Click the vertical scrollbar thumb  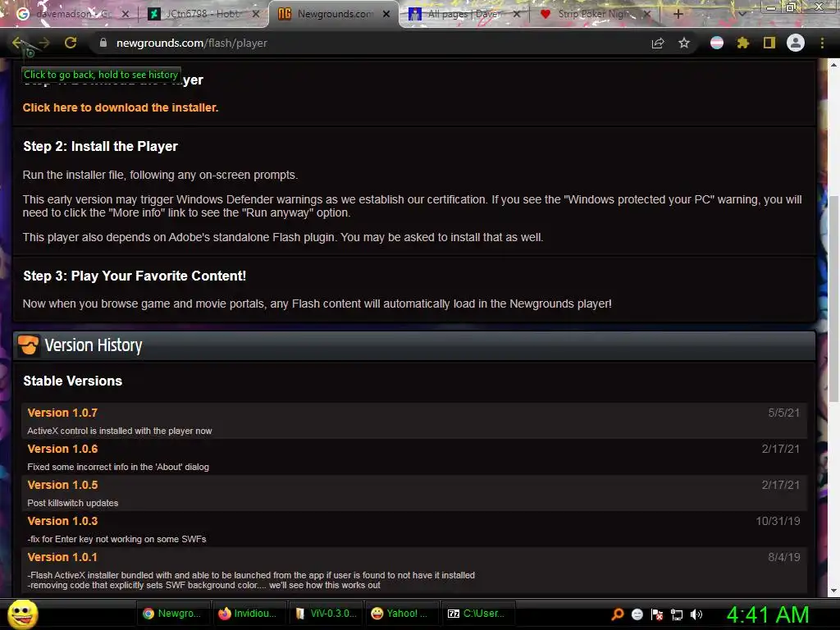click(x=833, y=299)
